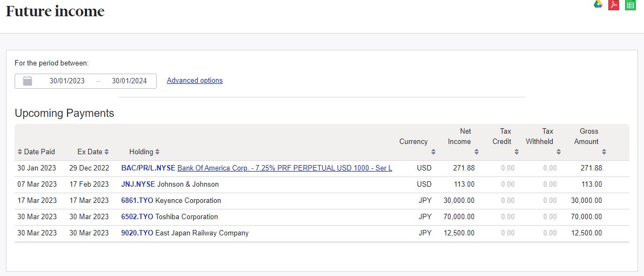Export report to Google Drive
Image resolution: width=644 pixels, height=276 pixels.
tap(598, 4)
